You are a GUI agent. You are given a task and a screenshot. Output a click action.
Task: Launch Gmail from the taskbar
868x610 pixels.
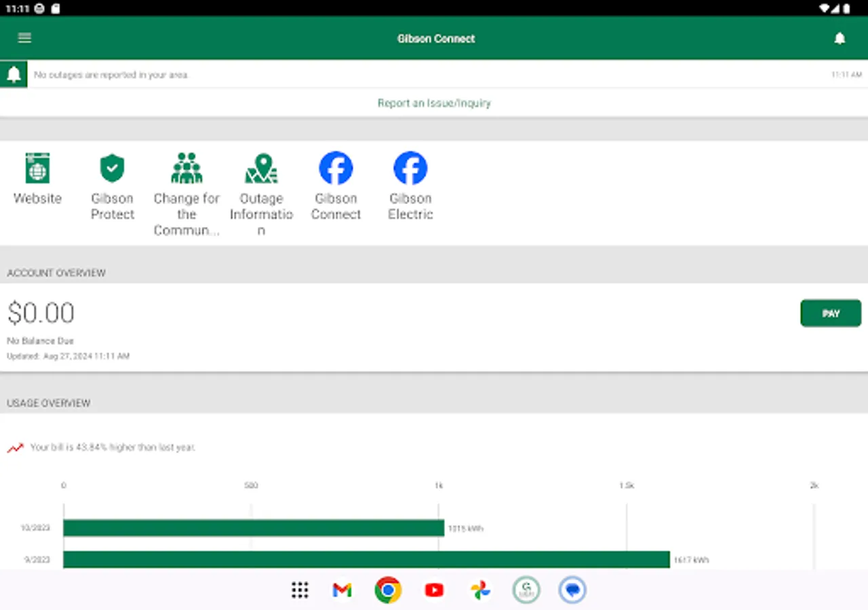[342, 590]
